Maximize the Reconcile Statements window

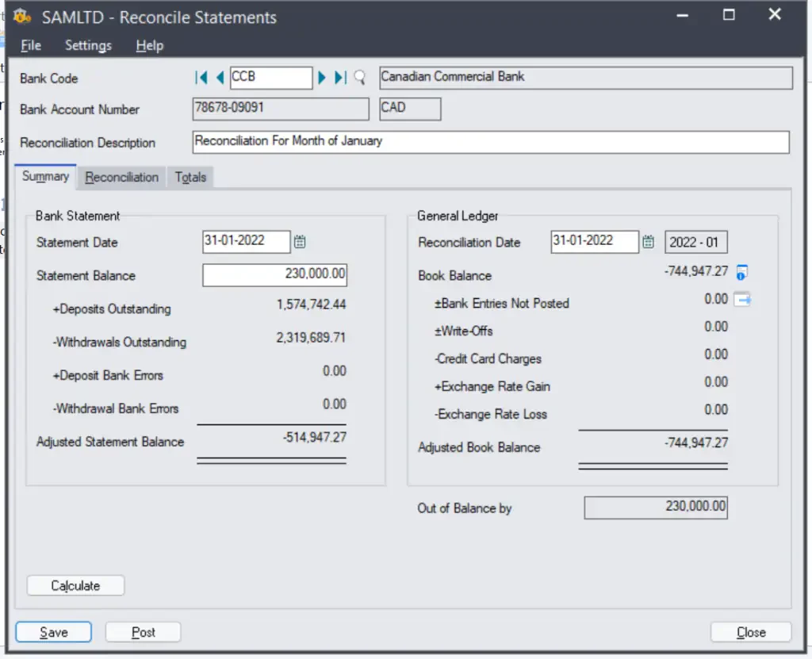click(729, 15)
